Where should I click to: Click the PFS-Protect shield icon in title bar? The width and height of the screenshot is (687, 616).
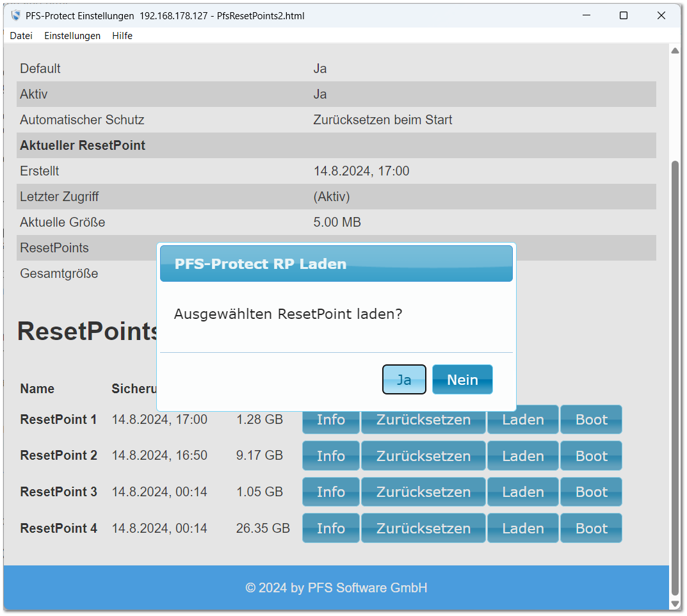[x=16, y=15]
